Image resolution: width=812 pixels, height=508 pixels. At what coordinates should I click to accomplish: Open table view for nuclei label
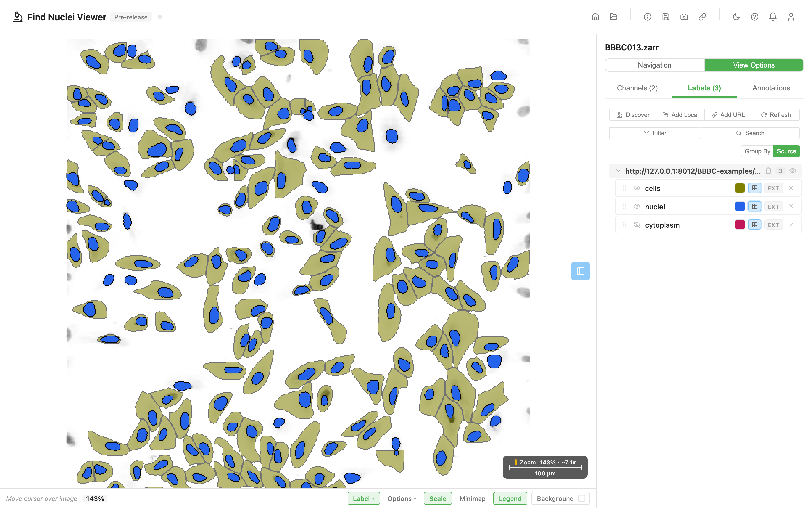pyautogui.click(x=754, y=206)
